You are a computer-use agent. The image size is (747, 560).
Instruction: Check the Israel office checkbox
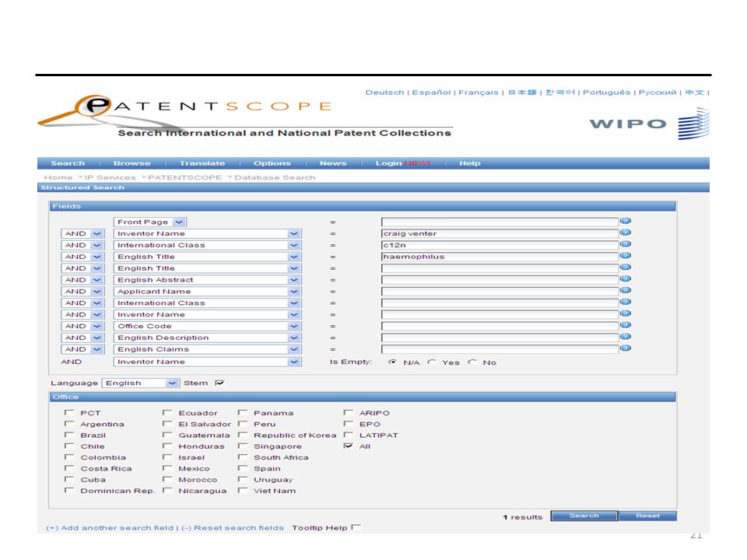tap(167, 457)
